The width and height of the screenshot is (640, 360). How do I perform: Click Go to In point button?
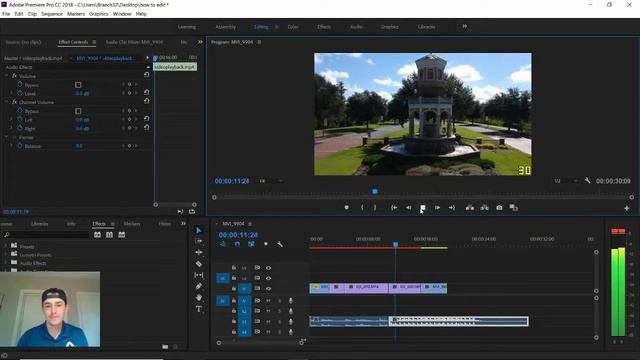394,208
